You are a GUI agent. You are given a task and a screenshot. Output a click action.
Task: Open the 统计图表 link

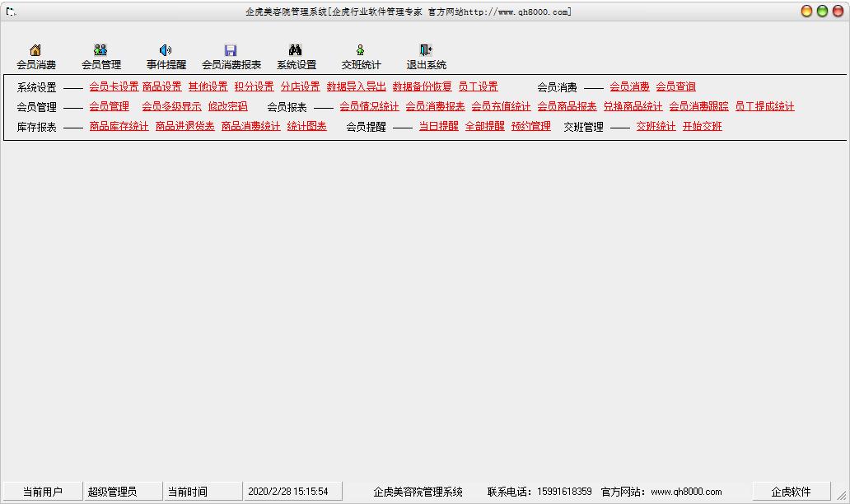(307, 126)
